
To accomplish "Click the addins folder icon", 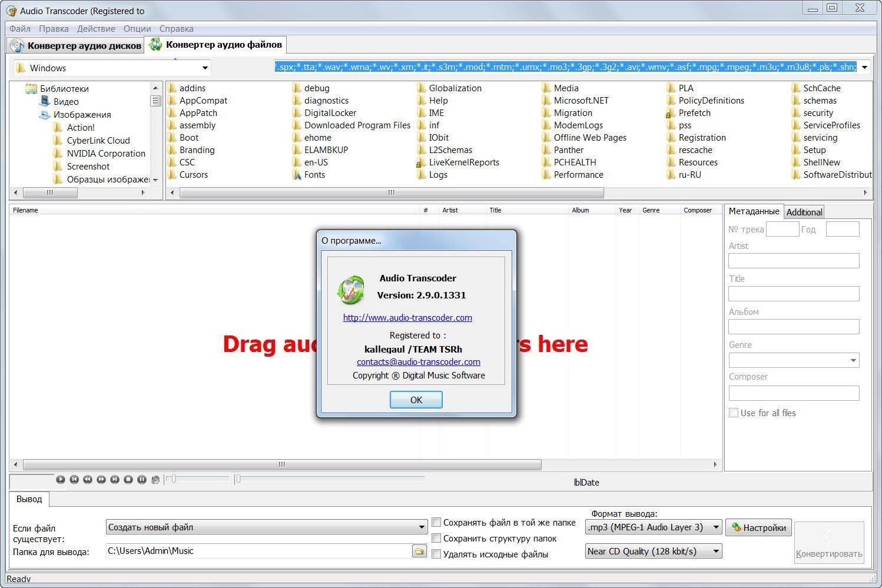I will click(x=173, y=88).
